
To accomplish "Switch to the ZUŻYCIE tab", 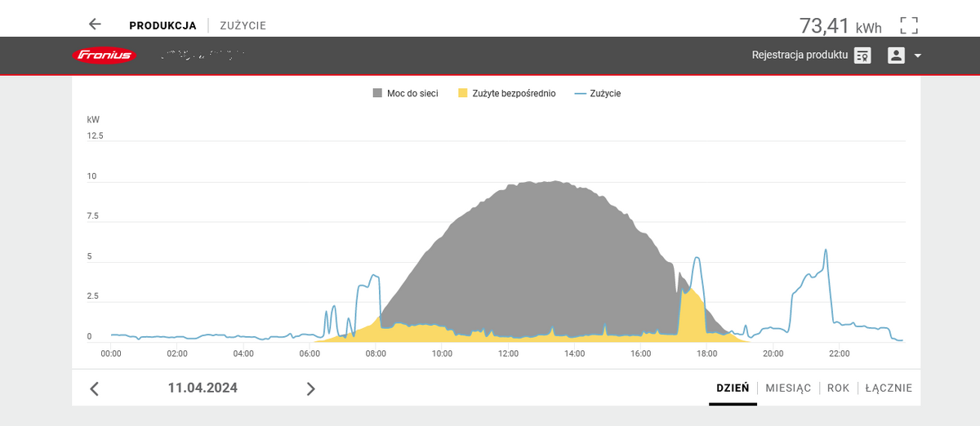I will point(243,25).
